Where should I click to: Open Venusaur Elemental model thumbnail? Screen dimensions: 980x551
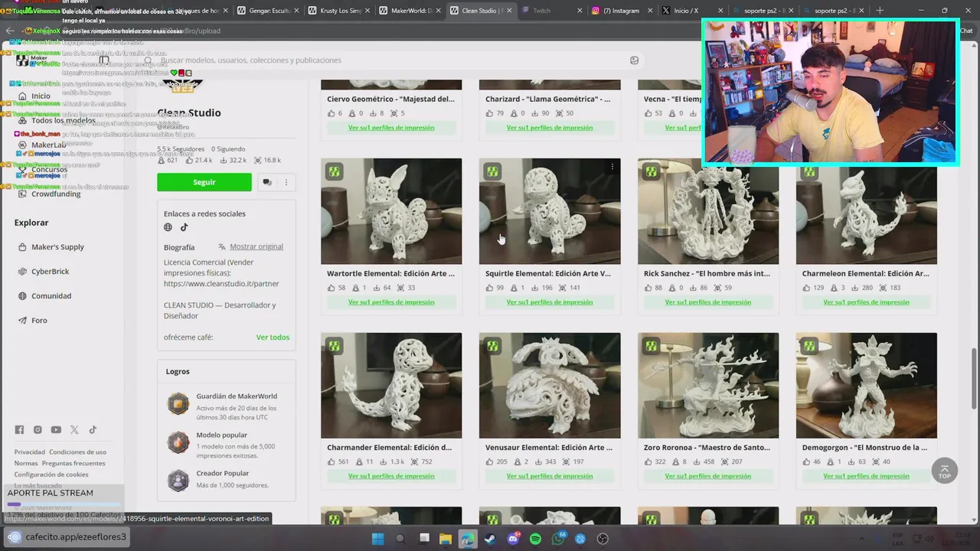click(550, 385)
